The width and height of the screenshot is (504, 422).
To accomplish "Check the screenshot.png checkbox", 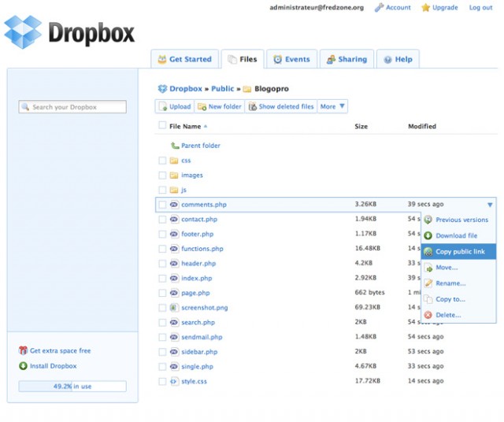I will pyautogui.click(x=162, y=308).
